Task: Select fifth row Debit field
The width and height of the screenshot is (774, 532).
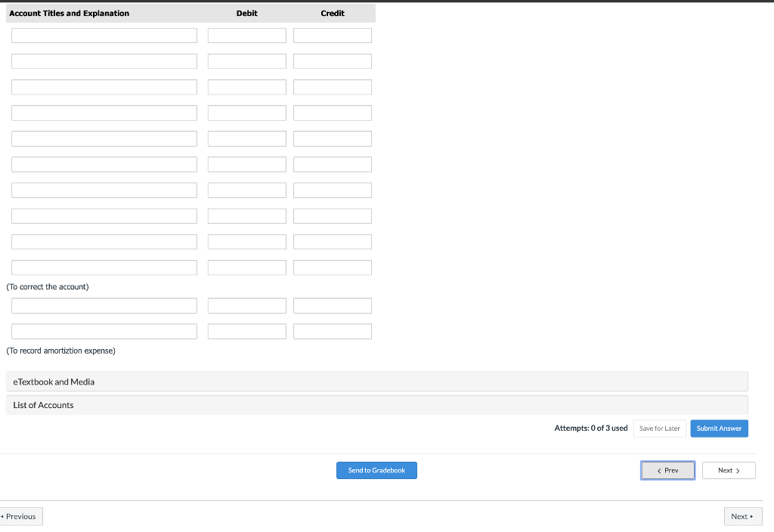Action: click(x=247, y=139)
